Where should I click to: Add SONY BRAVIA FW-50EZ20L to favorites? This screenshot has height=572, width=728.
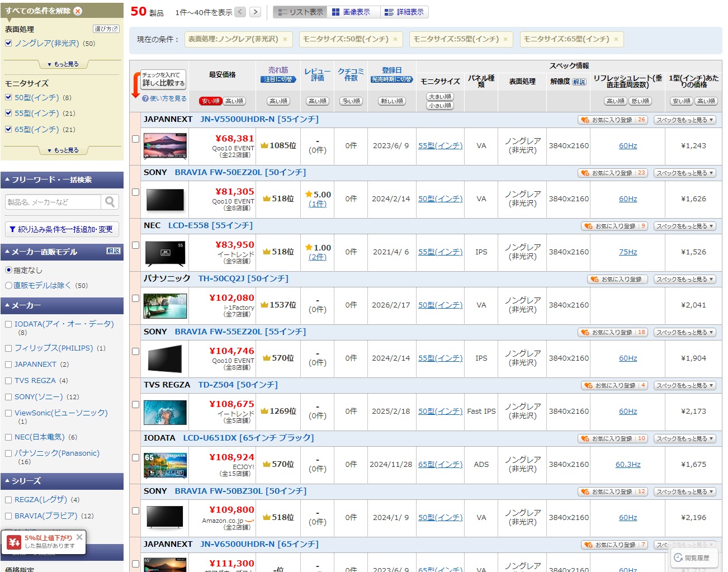(x=613, y=173)
